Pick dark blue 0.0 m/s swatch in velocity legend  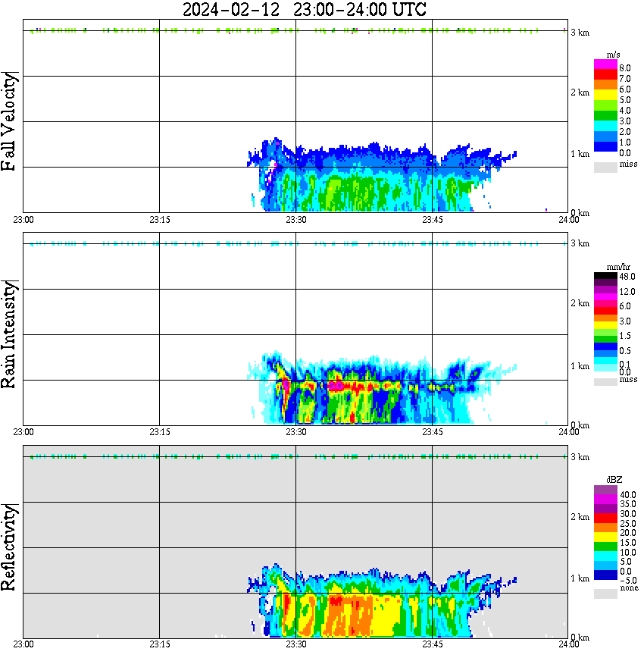pos(605,146)
